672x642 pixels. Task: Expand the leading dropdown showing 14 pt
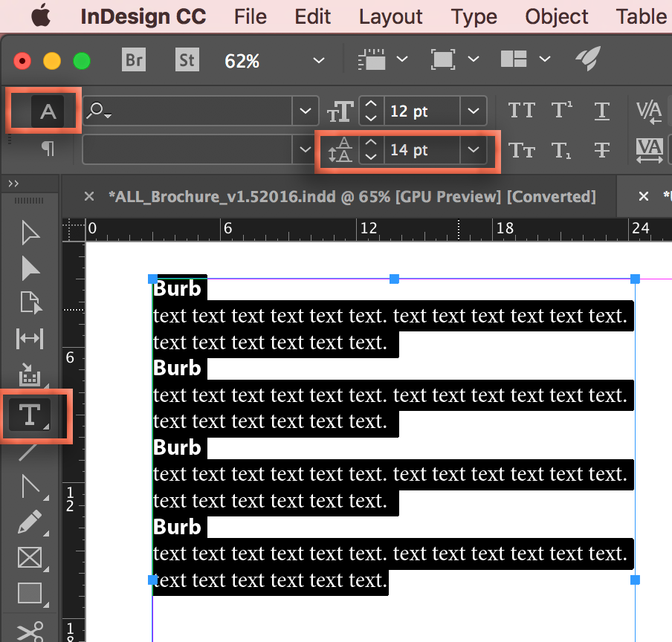(474, 150)
